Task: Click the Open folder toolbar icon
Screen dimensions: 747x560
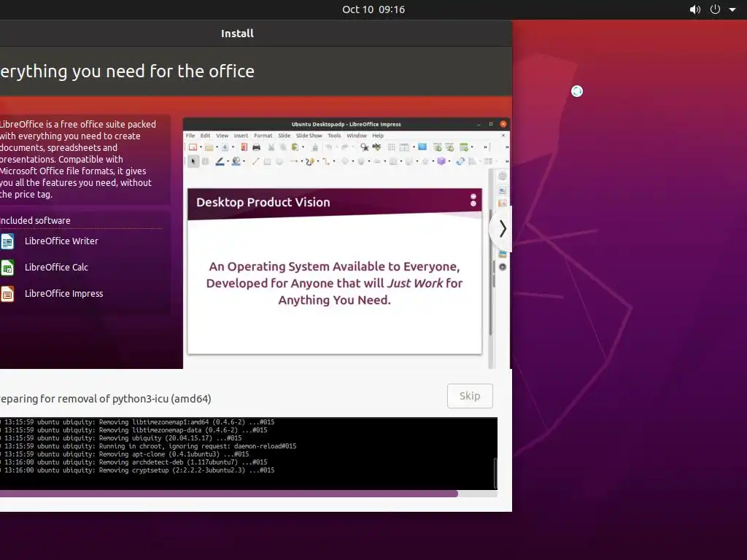Action: click(x=209, y=147)
